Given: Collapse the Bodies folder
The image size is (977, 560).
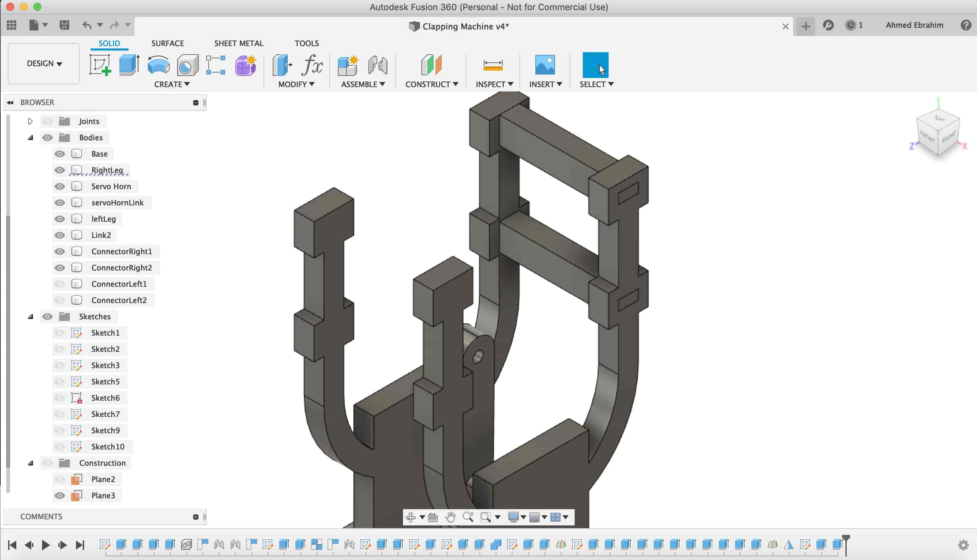Looking at the screenshot, I should tap(31, 138).
